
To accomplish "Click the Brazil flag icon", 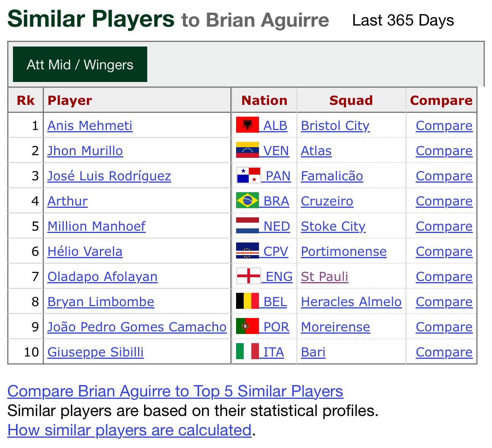I will pyautogui.click(x=248, y=200).
